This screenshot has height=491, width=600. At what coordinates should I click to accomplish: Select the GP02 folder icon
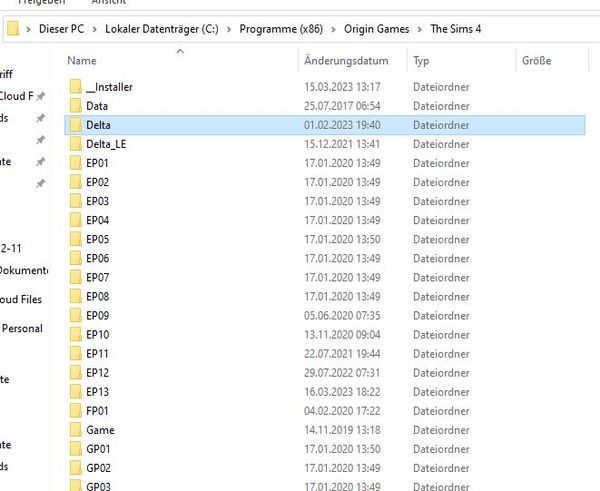(76, 468)
